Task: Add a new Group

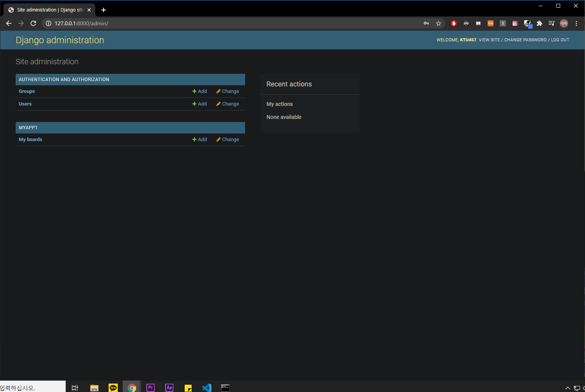Action: 200,91
